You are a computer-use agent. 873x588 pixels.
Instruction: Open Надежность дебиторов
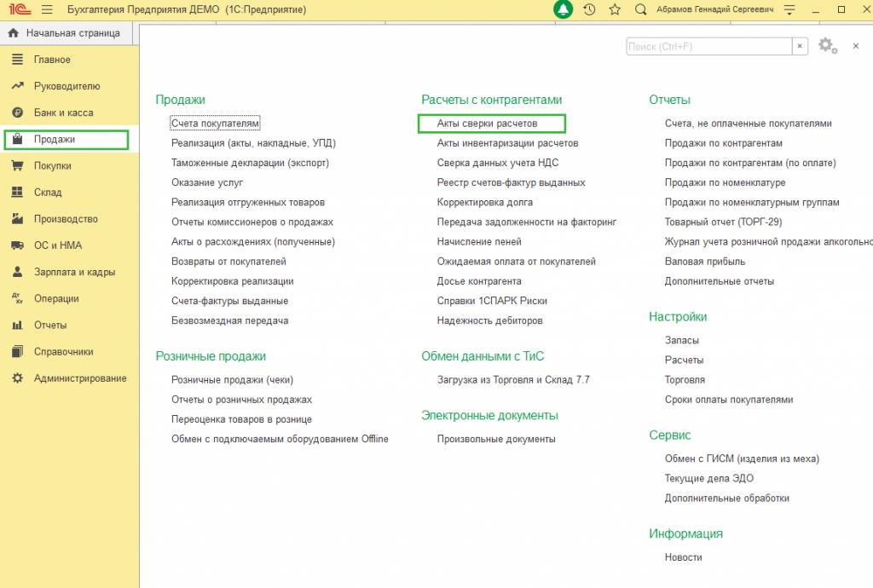[490, 320]
